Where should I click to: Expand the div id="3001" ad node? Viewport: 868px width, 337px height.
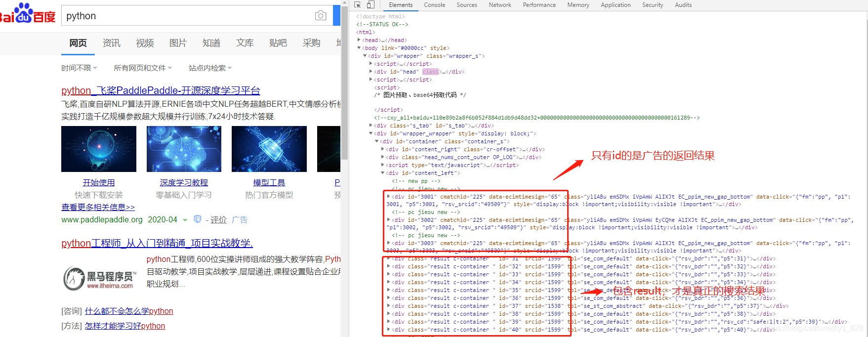[x=389, y=197]
